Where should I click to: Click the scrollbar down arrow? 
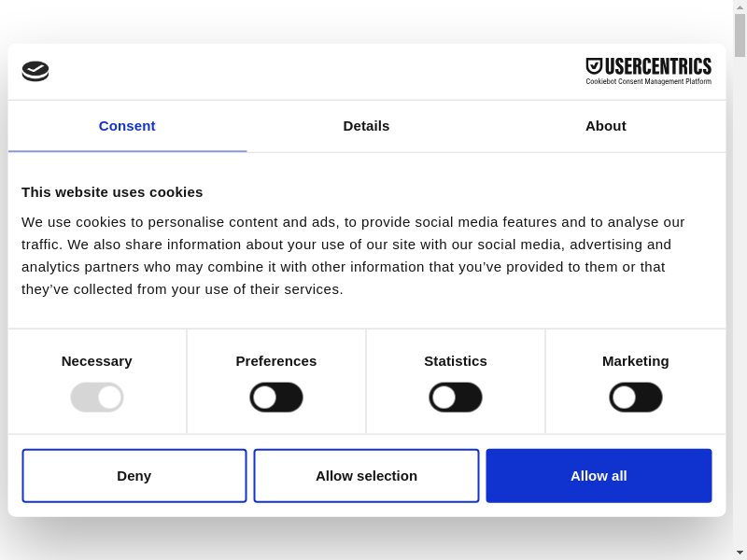(x=740, y=553)
